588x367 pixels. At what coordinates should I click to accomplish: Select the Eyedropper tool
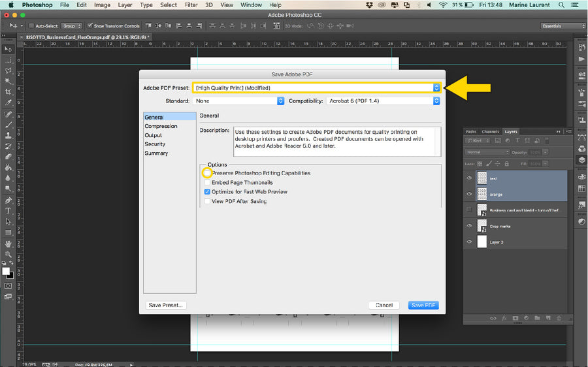8,103
